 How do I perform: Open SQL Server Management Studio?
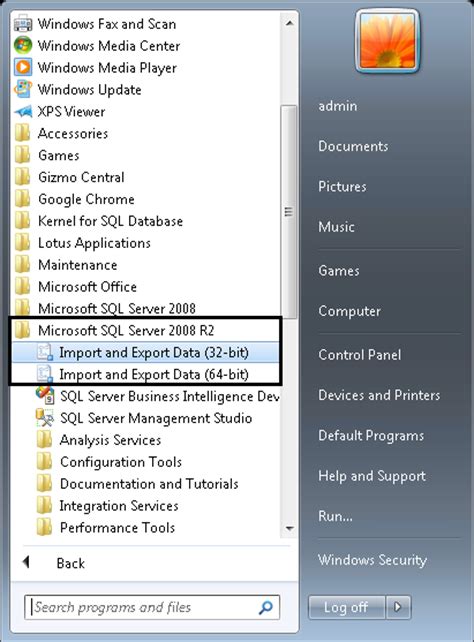tap(156, 418)
